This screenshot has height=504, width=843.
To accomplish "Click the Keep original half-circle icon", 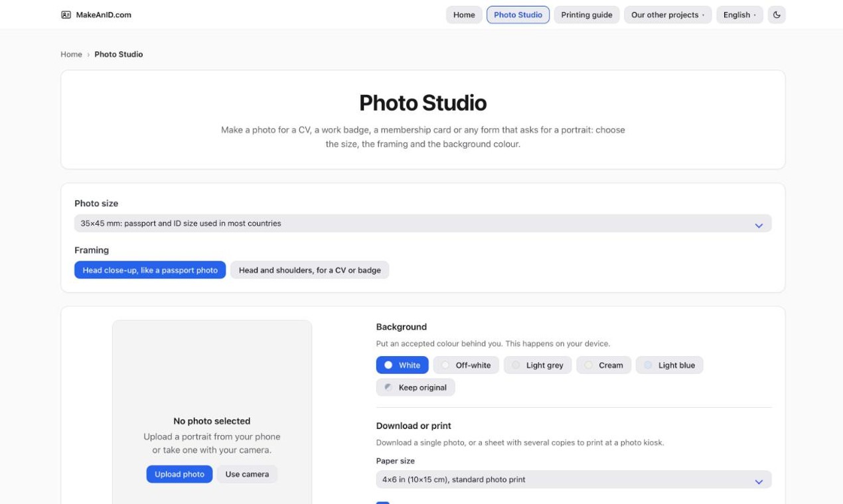I will point(388,387).
